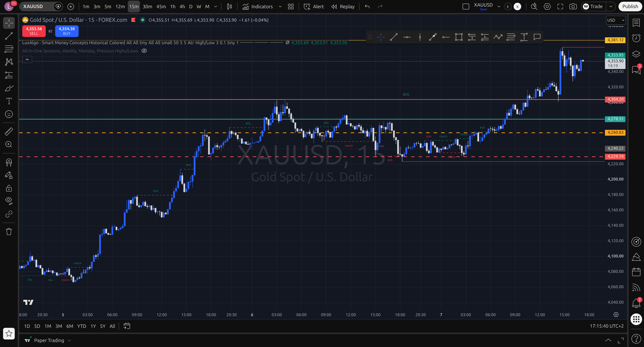Expand the Paper Trading panel dropdown
Viewport: 644px width, 347px height.
(x=70, y=340)
